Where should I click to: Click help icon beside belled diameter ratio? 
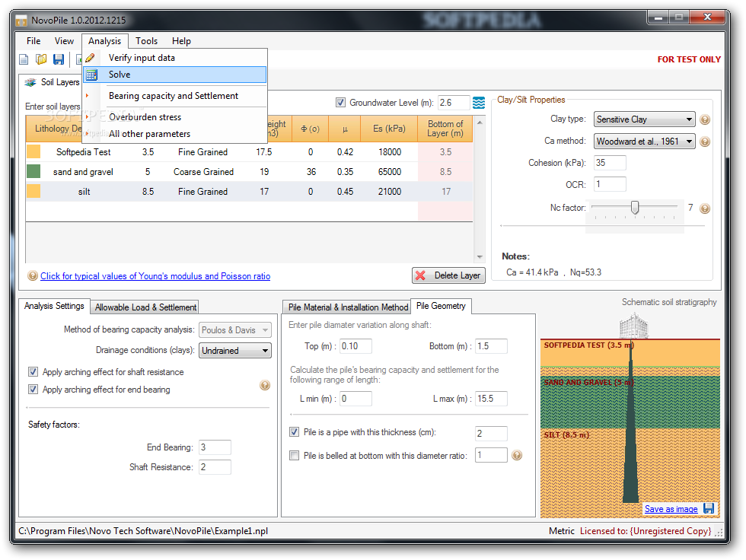pyautogui.click(x=517, y=456)
